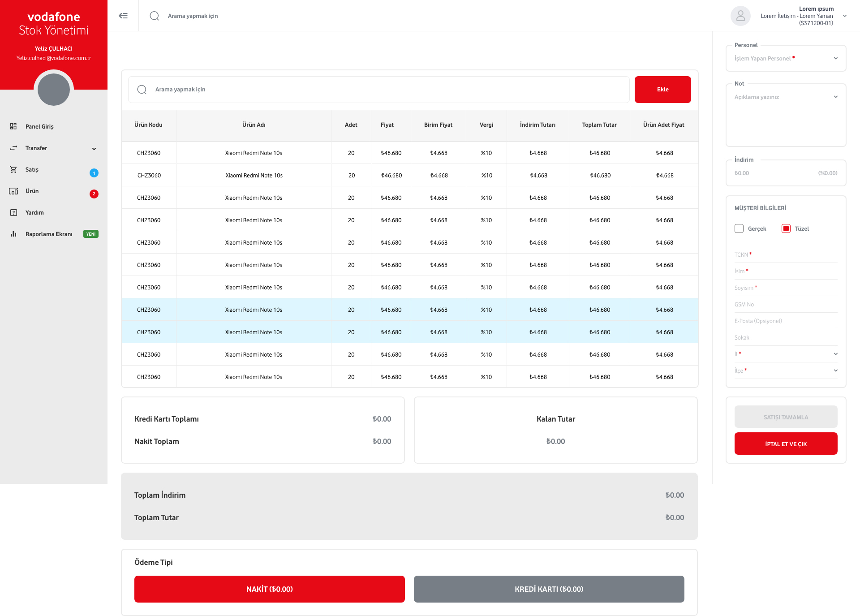Click the blue Satış notification badge
This screenshot has width=860, height=616.
point(94,172)
